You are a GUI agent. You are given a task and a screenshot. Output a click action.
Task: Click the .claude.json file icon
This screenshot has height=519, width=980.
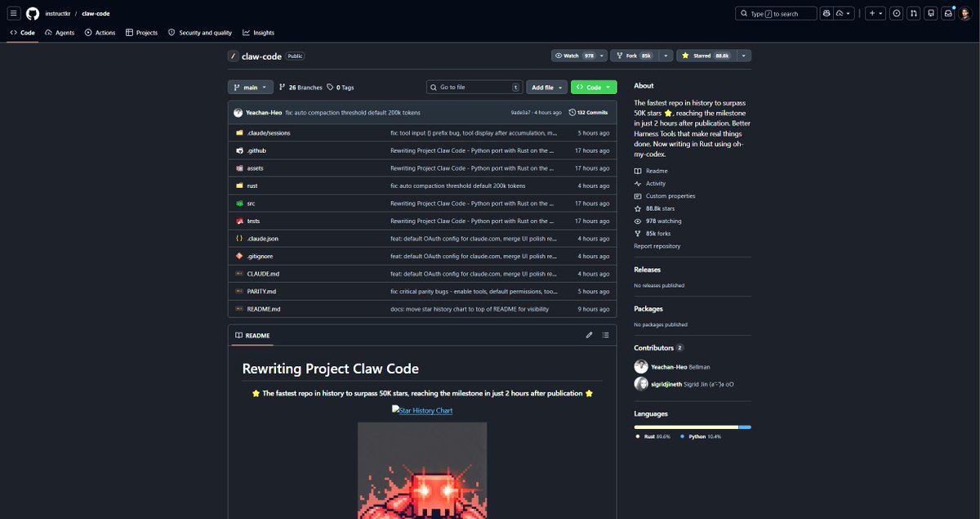tap(239, 239)
